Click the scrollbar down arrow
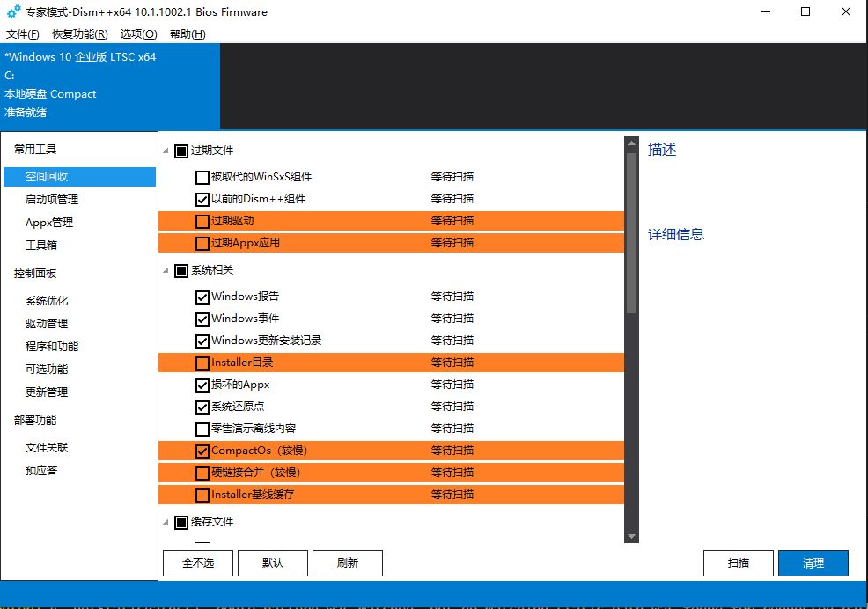This screenshot has height=609, width=868. tap(631, 536)
